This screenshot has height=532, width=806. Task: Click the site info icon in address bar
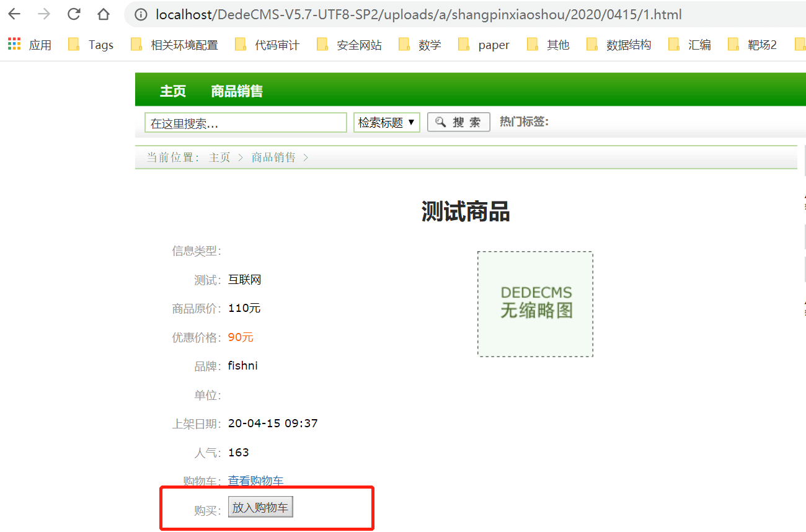[141, 14]
